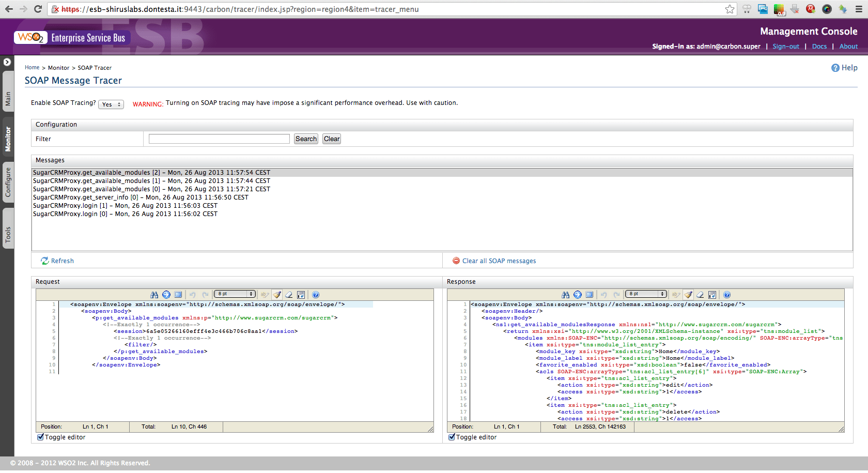The height and width of the screenshot is (473, 868).
Task: Toggle syntax highlight brush in Request editor
Action: pos(277,295)
